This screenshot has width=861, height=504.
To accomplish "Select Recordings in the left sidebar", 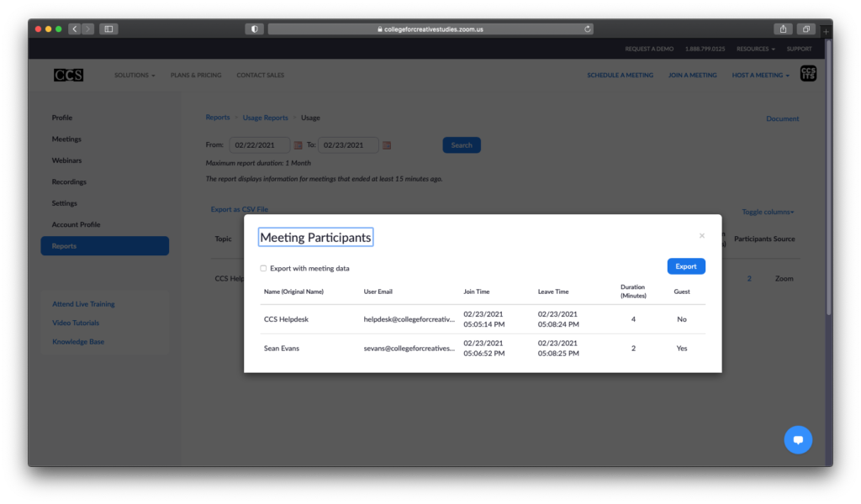I will coord(69,181).
